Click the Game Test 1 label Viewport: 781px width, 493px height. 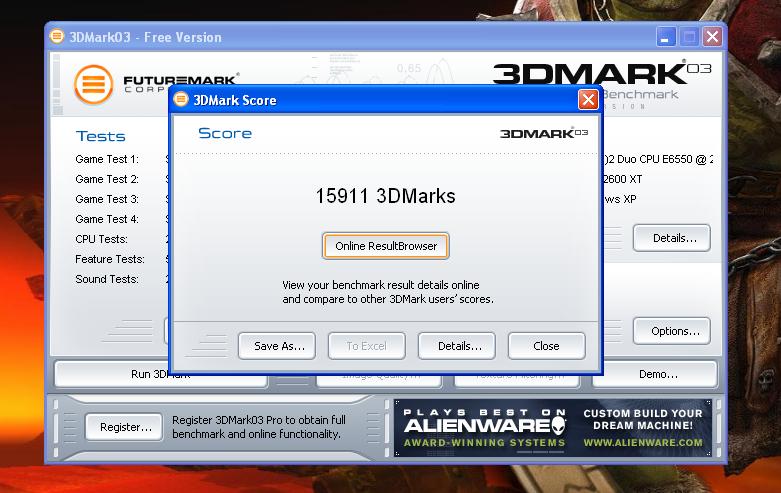107,159
